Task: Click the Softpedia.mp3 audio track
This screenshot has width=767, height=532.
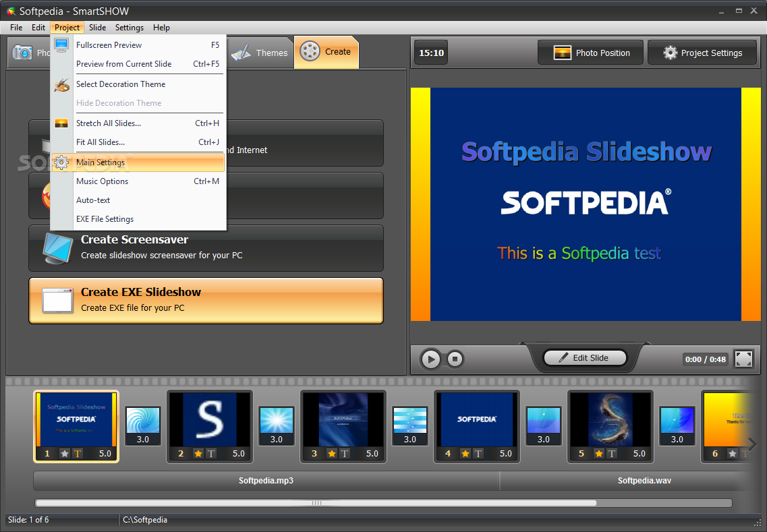Action: pyautogui.click(x=266, y=481)
